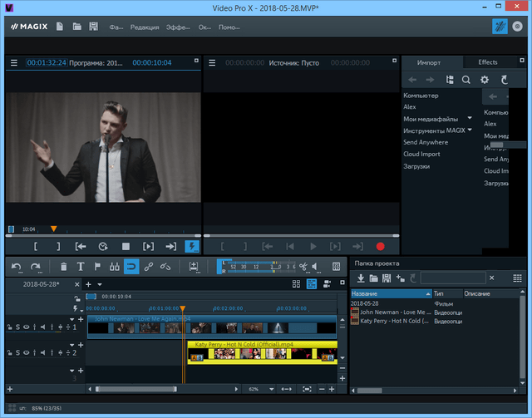Switch to the Effects tab
532x418 pixels.
(x=487, y=62)
